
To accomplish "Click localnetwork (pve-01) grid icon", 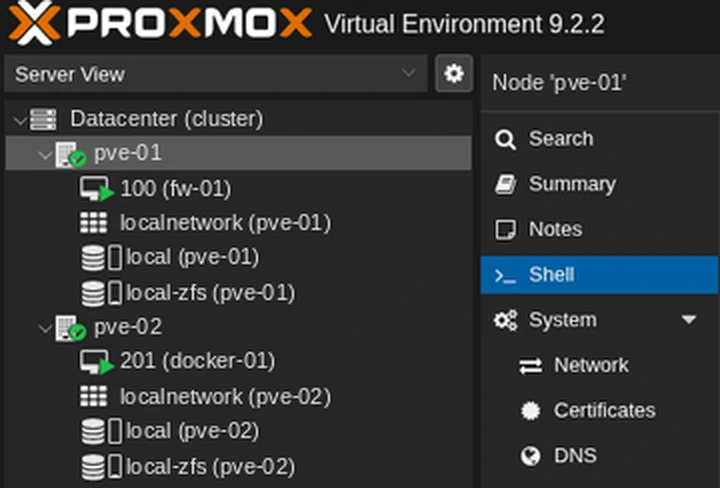I will click(x=94, y=223).
